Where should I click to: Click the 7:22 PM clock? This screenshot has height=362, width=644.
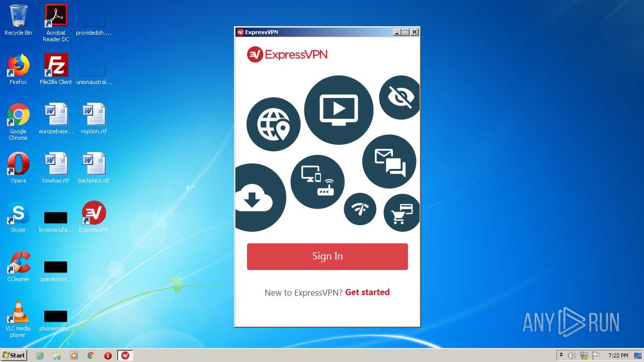pos(618,355)
